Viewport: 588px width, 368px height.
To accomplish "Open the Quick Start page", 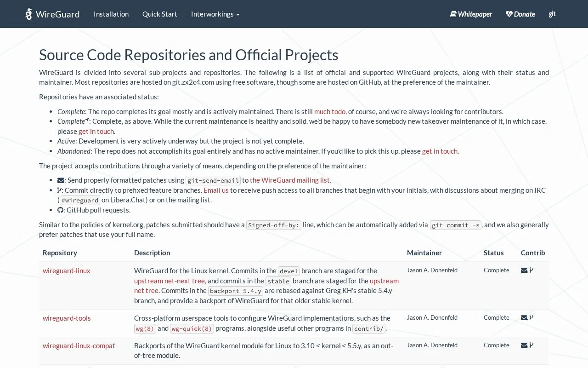I will click(x=159, y=14).
